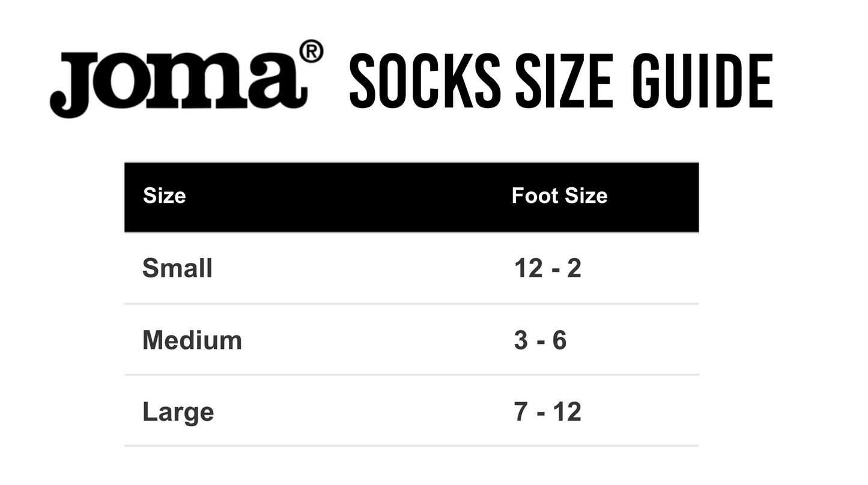Click the Size column header
The image size is (868, 485).
(164, 196)
